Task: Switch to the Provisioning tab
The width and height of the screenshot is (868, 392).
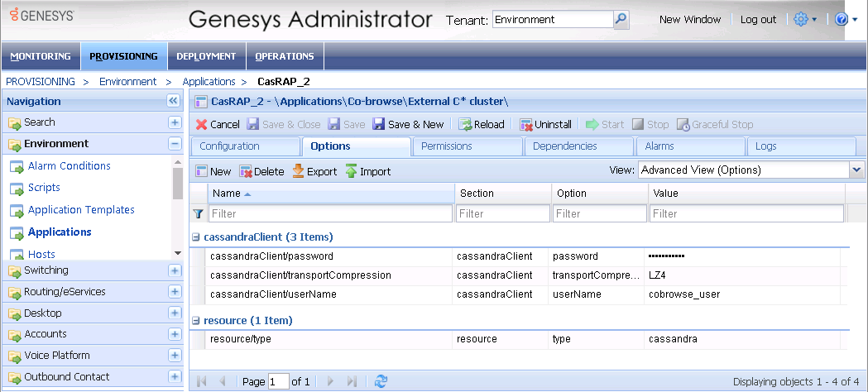Action: 123,56
